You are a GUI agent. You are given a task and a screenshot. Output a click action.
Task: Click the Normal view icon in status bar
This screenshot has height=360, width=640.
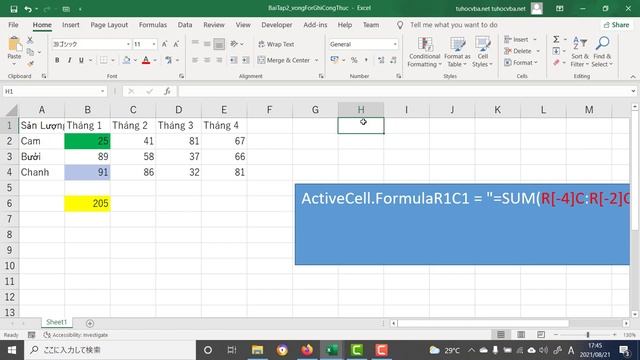[501, 335]
